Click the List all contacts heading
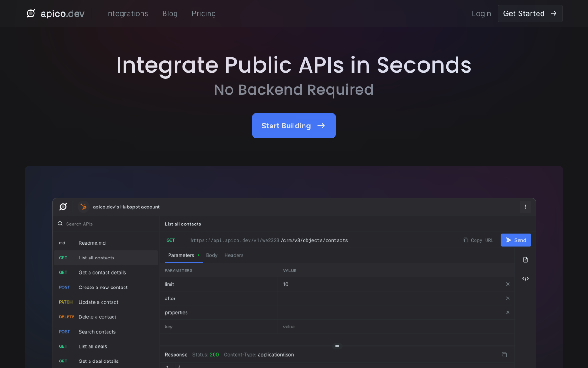The width and height of the screenshot is (588, 368). [x=183, y=224]
